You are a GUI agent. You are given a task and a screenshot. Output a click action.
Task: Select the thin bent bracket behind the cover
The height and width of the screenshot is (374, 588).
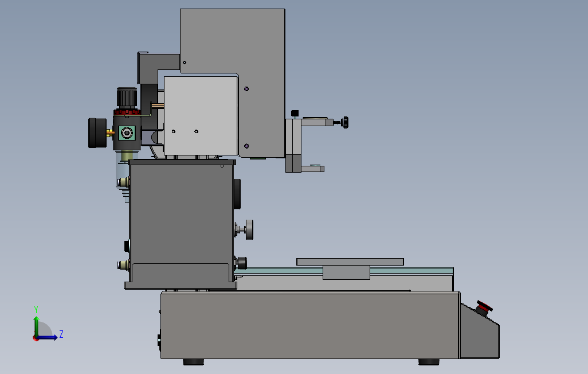click(139, 68)
